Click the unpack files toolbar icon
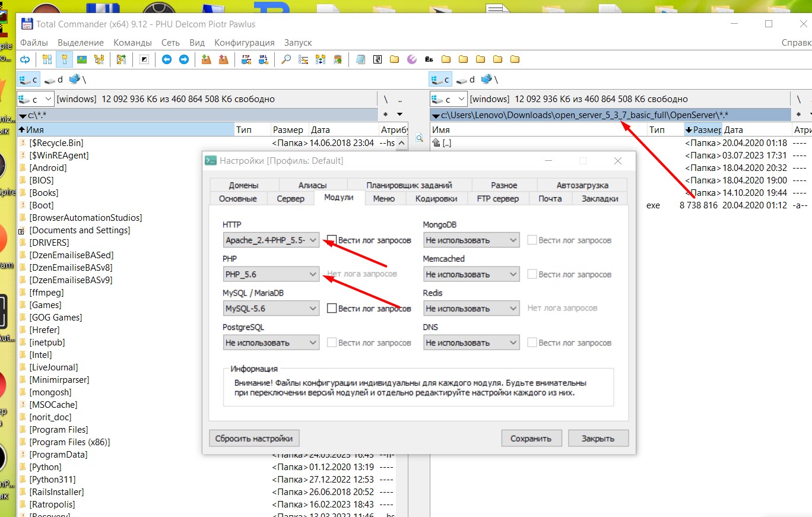The width and height of the screenshot is (812, 517). pos(223,59)
